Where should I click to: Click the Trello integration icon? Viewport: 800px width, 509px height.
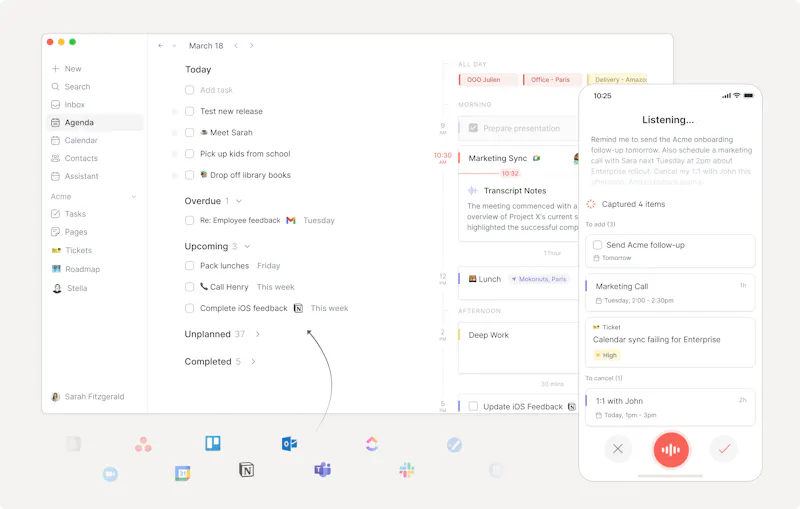point(213,443)
